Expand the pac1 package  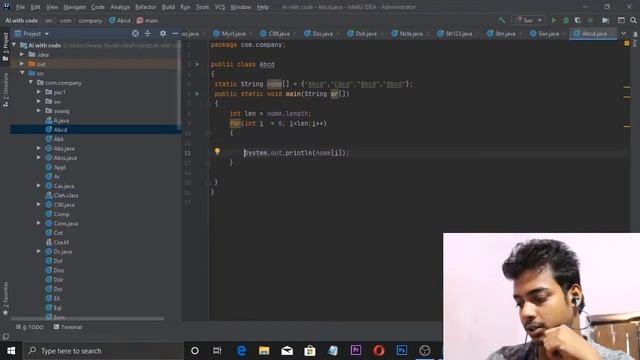(39, 92)
